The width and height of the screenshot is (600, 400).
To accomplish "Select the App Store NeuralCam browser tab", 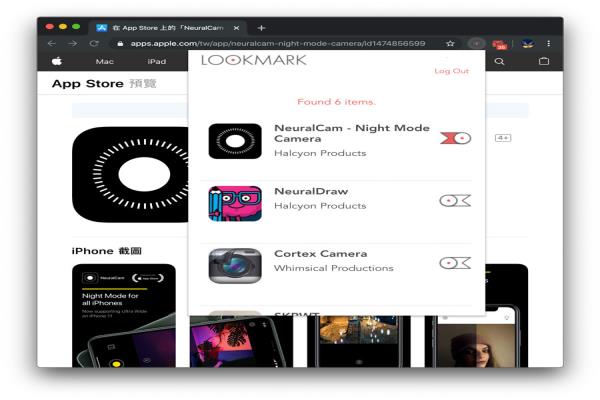I will (168, 28).
